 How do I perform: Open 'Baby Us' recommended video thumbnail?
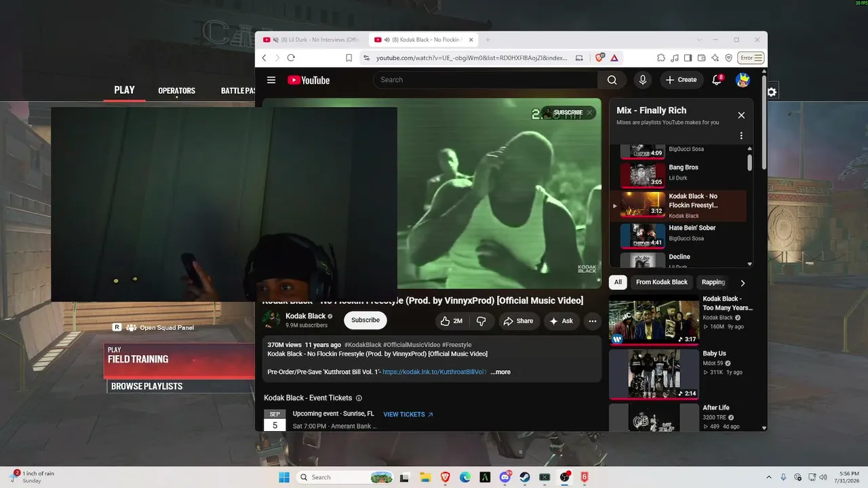coord(654,374)
